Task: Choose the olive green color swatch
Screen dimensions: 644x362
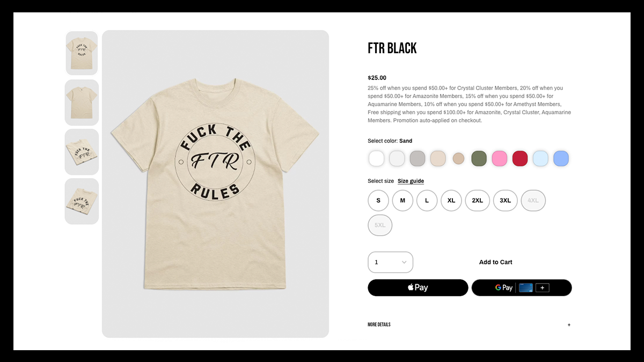Action: point(479,159)
